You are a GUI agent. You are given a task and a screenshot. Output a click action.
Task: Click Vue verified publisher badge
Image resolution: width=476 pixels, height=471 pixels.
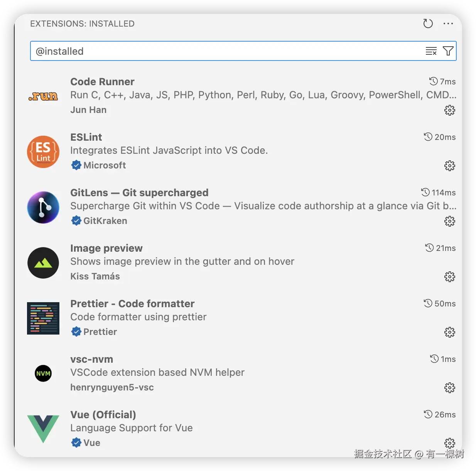[x=76, y=443]
